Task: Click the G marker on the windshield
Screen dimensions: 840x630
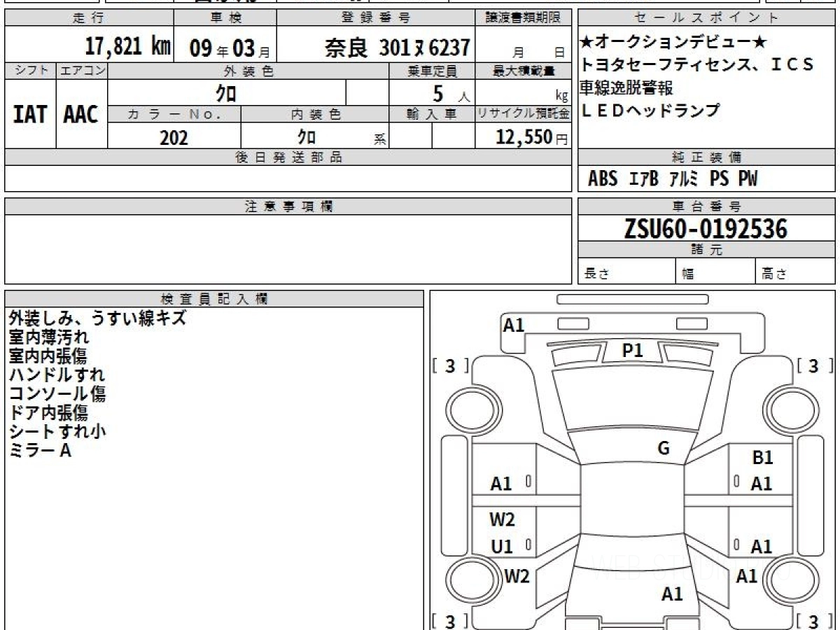Action: pos(664,449)
